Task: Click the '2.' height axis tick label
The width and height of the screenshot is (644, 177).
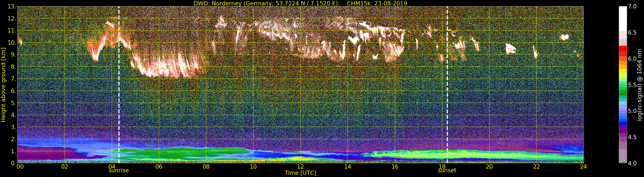Action: point(13,139)
